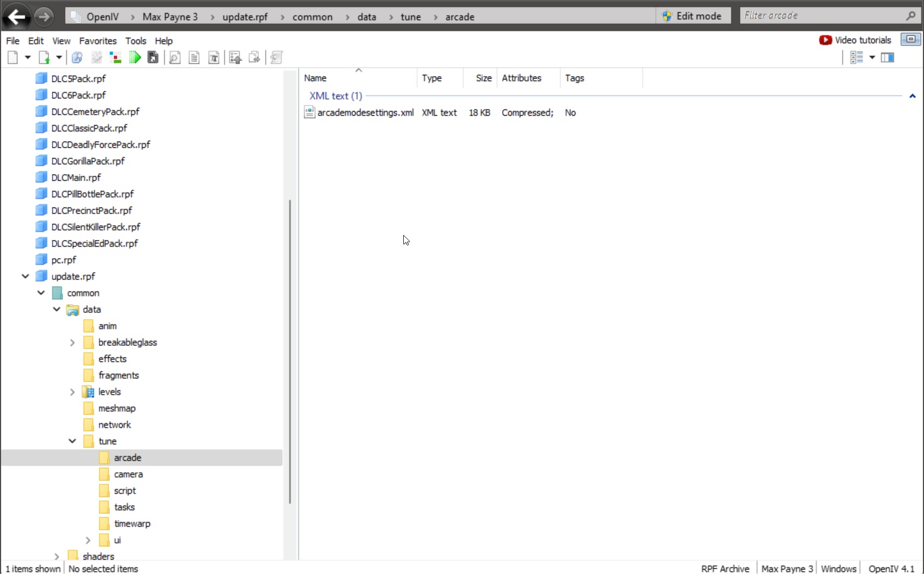Image resolution: width=924 pixels, height=576 pixels.
Task: Click the Filter arcade search field
Action: coord(822,15)
